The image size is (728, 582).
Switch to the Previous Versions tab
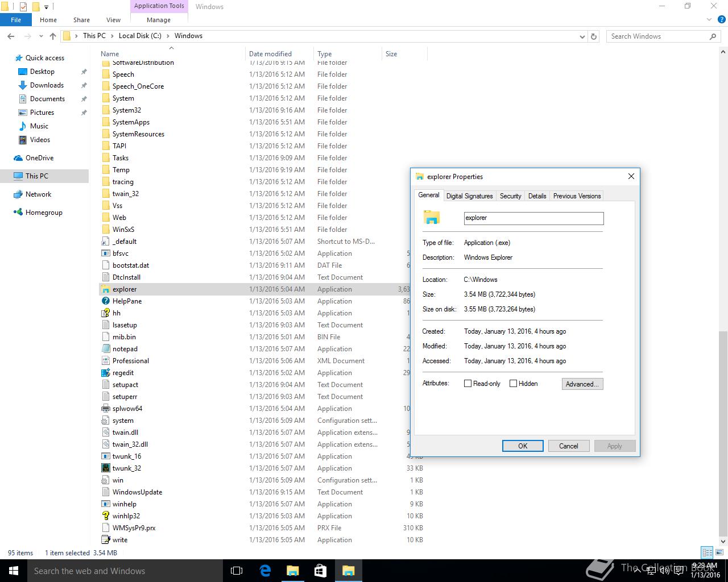[577, 196]
